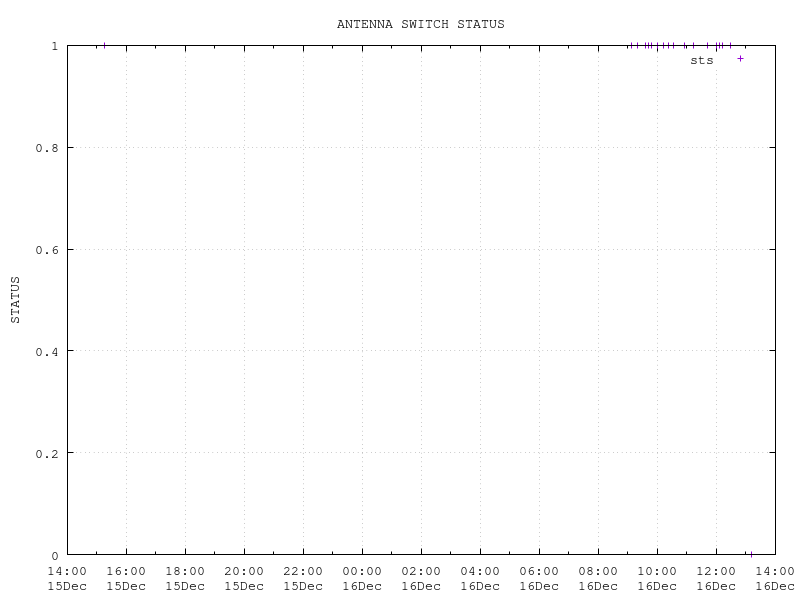Click the 08:00 16Dec x-axis label

coord(598,579)
